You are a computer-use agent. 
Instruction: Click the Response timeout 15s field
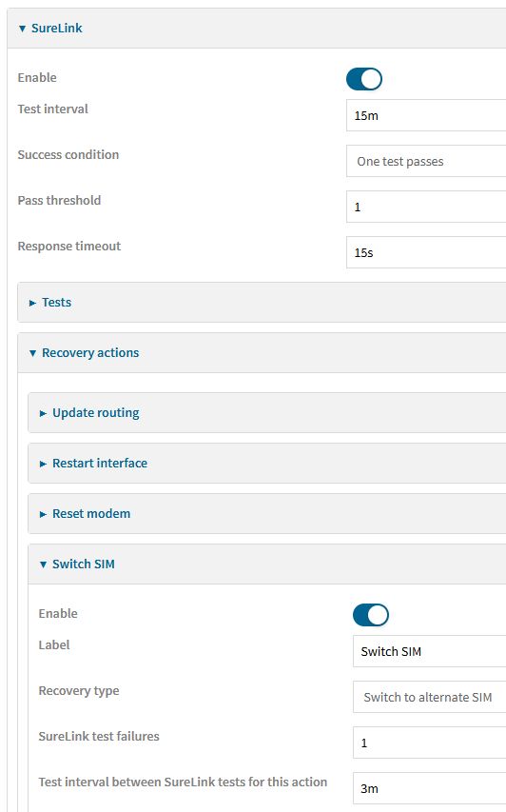426,252
